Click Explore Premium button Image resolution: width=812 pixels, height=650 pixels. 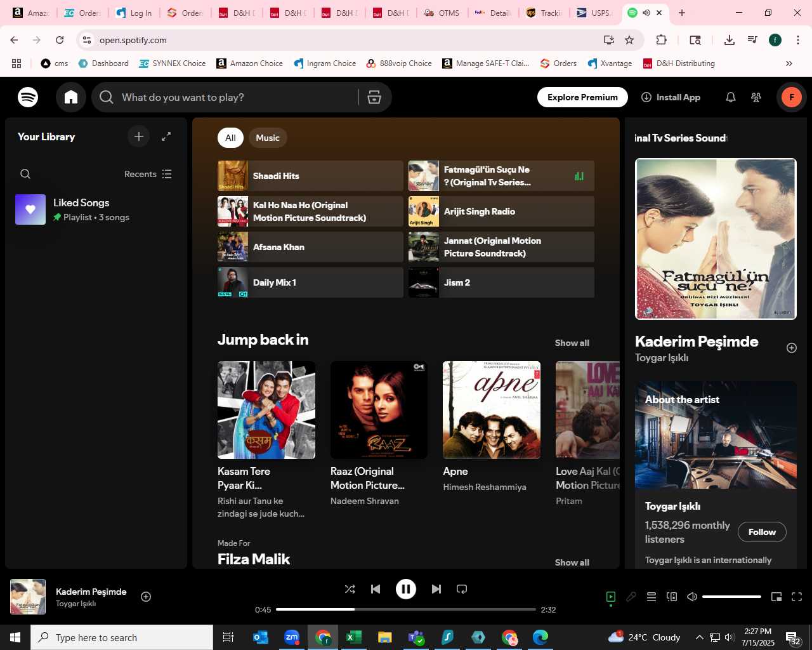582,97
